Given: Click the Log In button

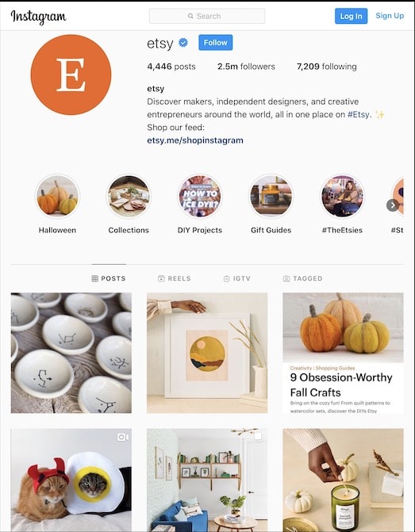Looking at the screenshot, I should (x=352, y=16).
